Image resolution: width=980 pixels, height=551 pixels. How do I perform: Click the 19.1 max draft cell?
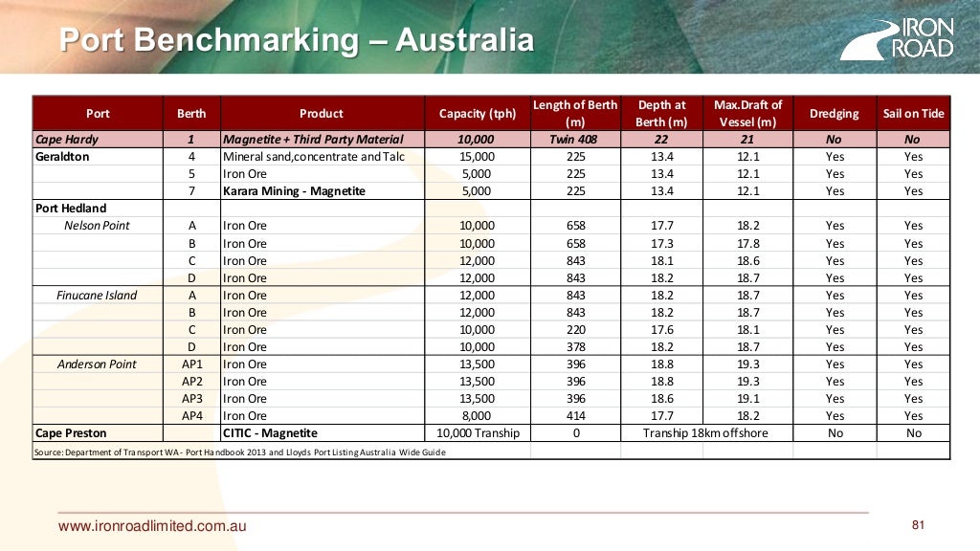[x=748, y=399]
